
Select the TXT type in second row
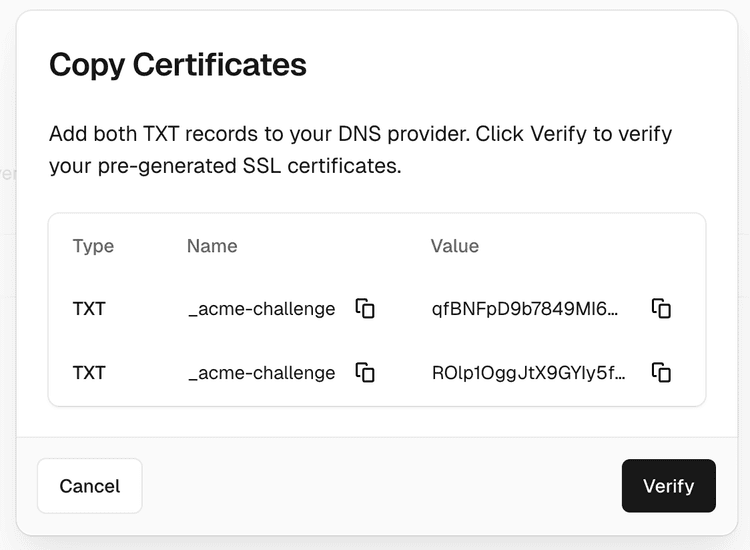89,373
